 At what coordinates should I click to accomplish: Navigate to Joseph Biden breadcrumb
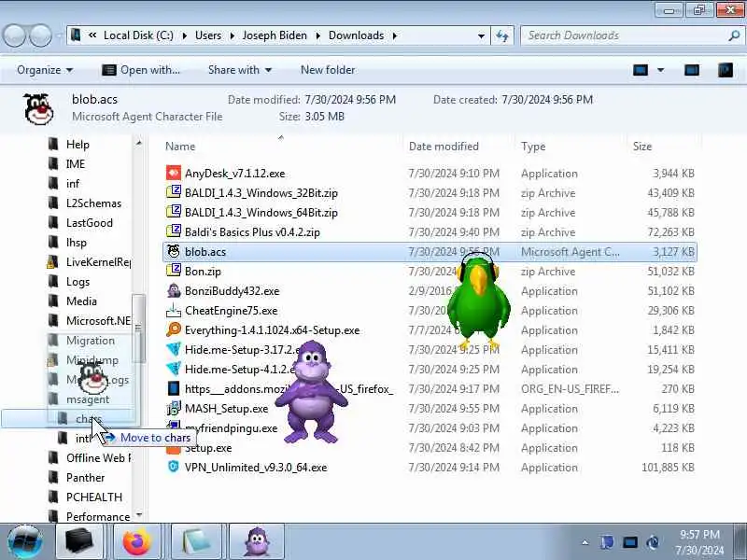(275, 35)
